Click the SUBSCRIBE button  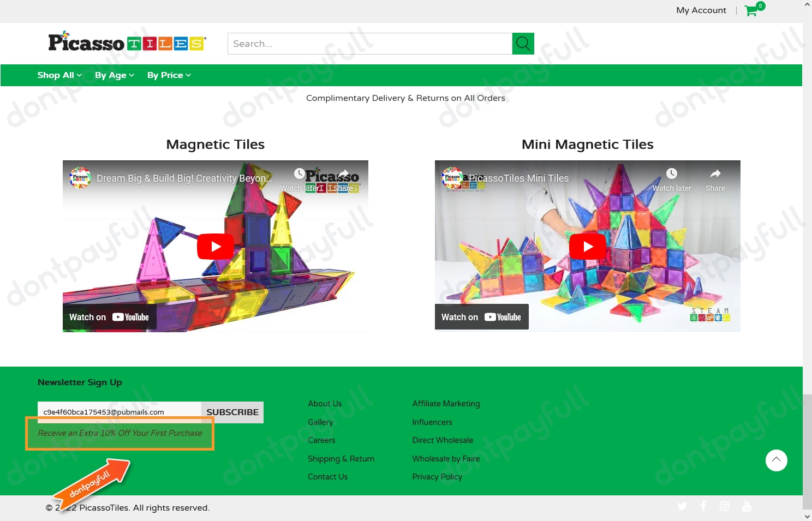pos(232,412)
